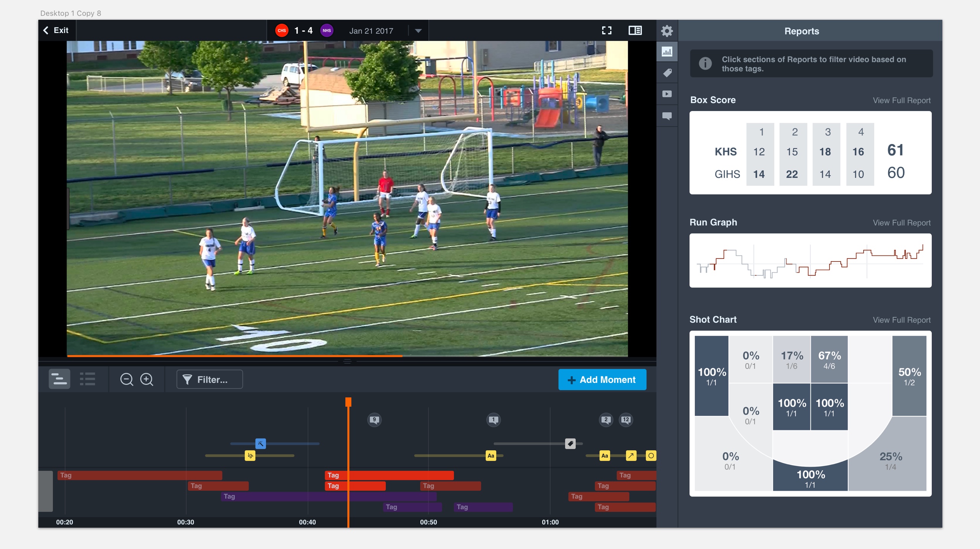Enter fullscreen video mode
Image resolution: width=980 pixels, height=549 pixels.
[607, 30]
